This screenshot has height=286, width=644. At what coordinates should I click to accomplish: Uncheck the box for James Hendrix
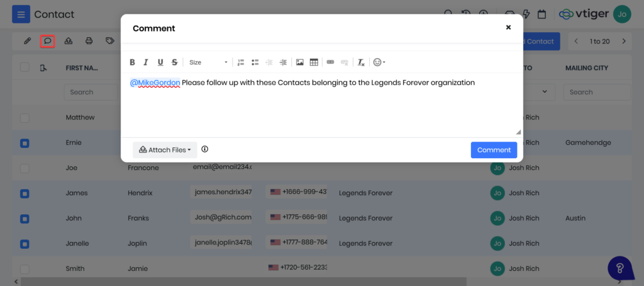(25, 193)
